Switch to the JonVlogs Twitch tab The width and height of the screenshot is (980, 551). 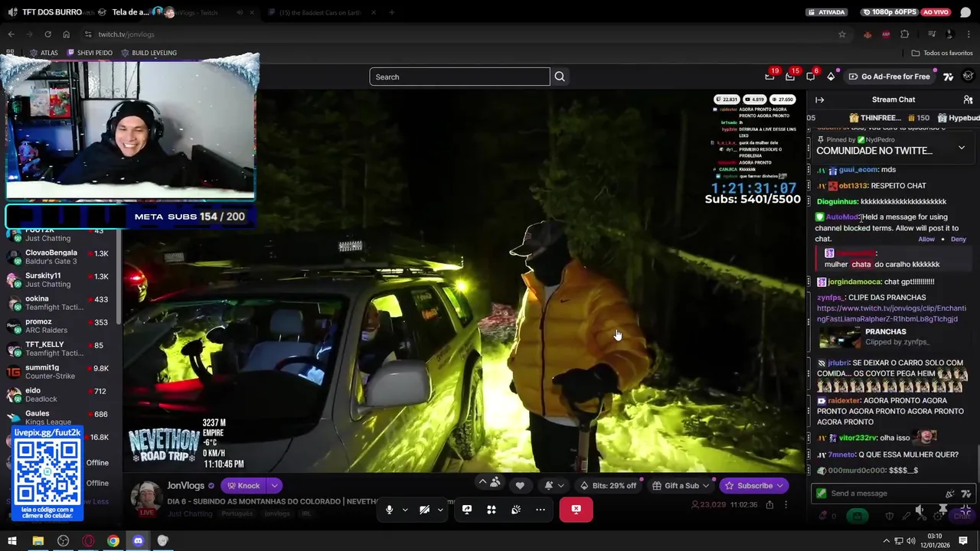point(198,12)
